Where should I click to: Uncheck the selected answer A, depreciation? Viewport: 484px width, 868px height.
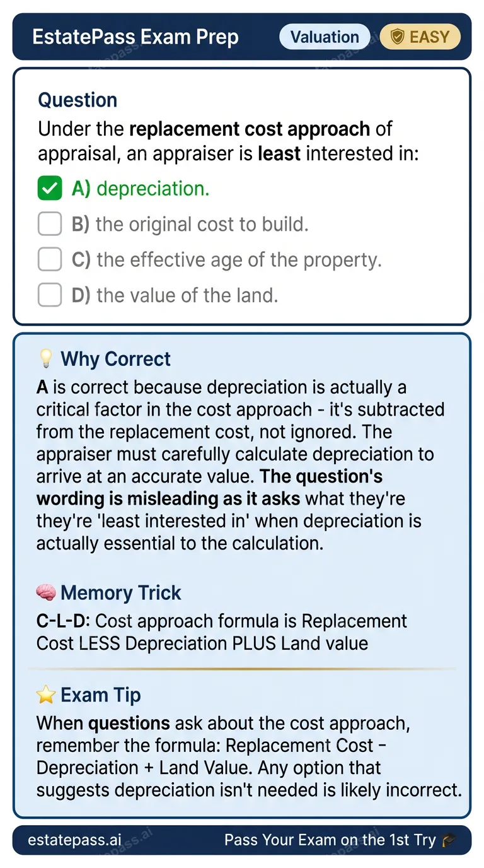(x=50, y=188)
